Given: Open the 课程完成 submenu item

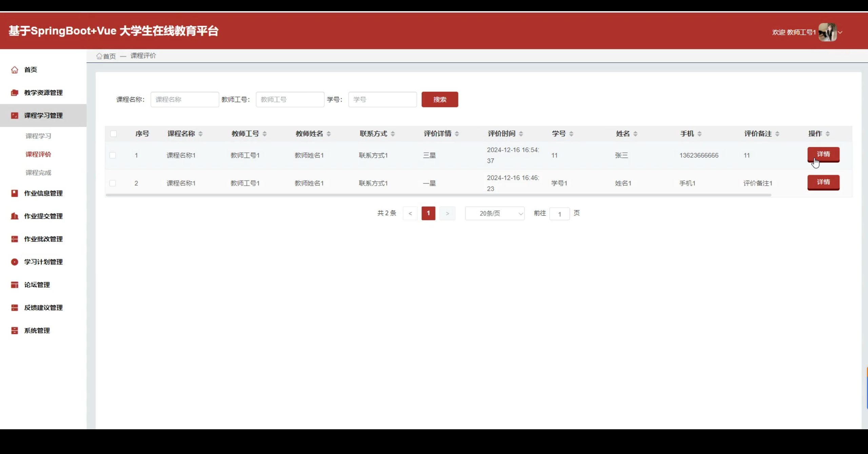Looking at the screenshot, I should point(38,173).
